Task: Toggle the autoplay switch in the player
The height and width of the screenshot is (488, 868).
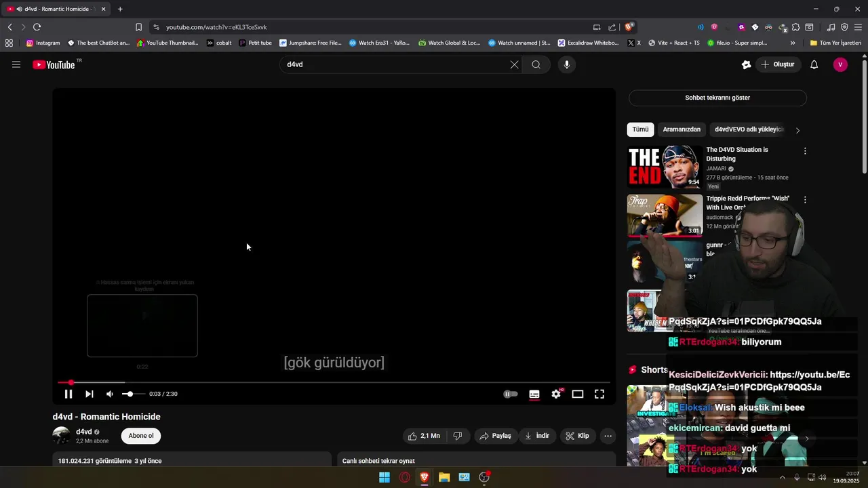Action: click(x=511, y=394)
